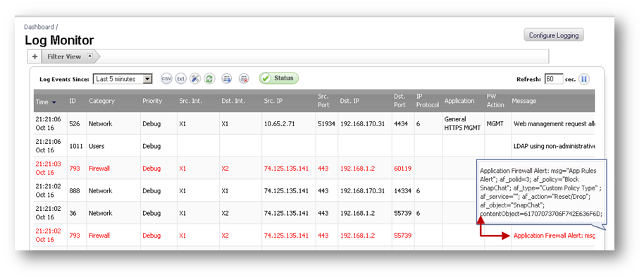Click the Application column header

[x=459, y=101]
